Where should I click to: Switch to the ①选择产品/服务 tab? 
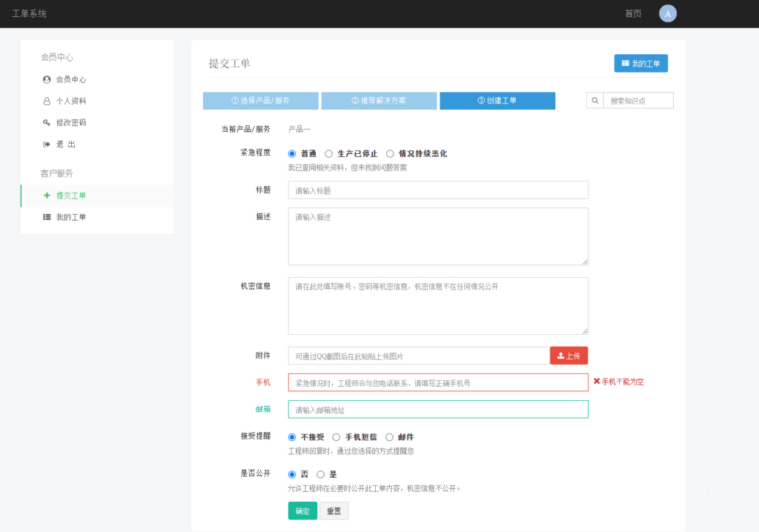[260, 101]
